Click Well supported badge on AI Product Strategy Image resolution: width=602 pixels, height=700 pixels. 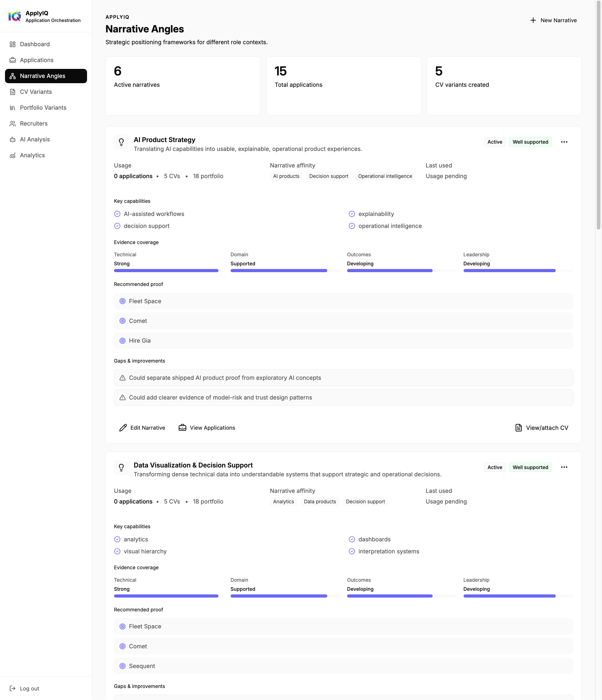[x=530, y=142]
